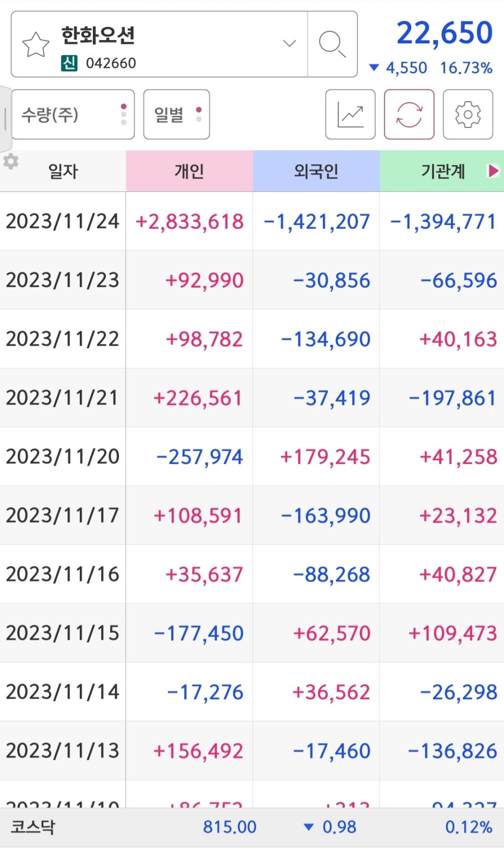
Task: Show more columns with 기관계 arrow
Action: click(493, 171)
